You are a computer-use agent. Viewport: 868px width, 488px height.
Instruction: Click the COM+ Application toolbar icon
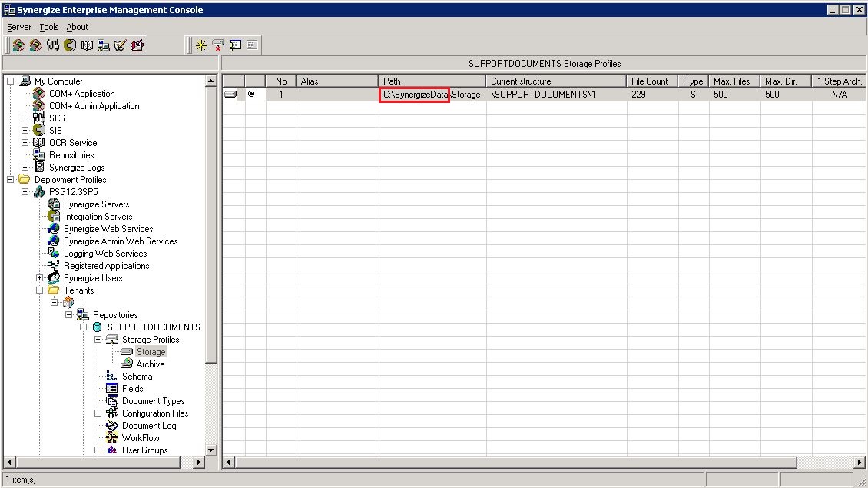click(x=19, y=45)
